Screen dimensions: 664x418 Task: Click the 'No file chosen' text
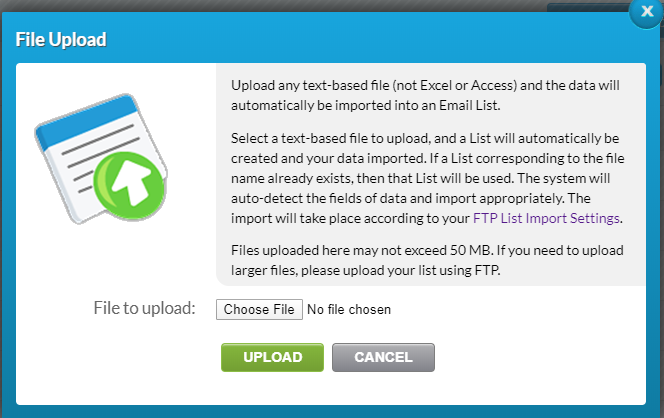[x=349, y=310]
